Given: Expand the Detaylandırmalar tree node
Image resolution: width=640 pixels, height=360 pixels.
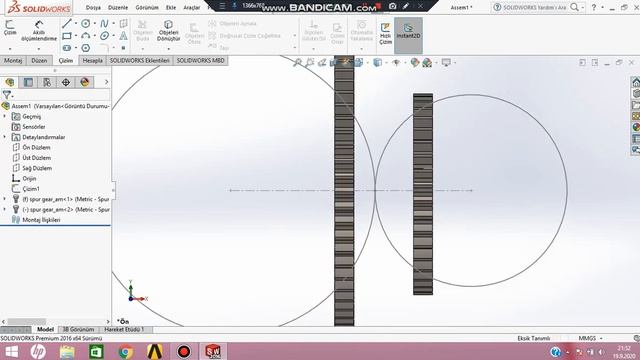Looking at the screenshot, I should point(5,137).
